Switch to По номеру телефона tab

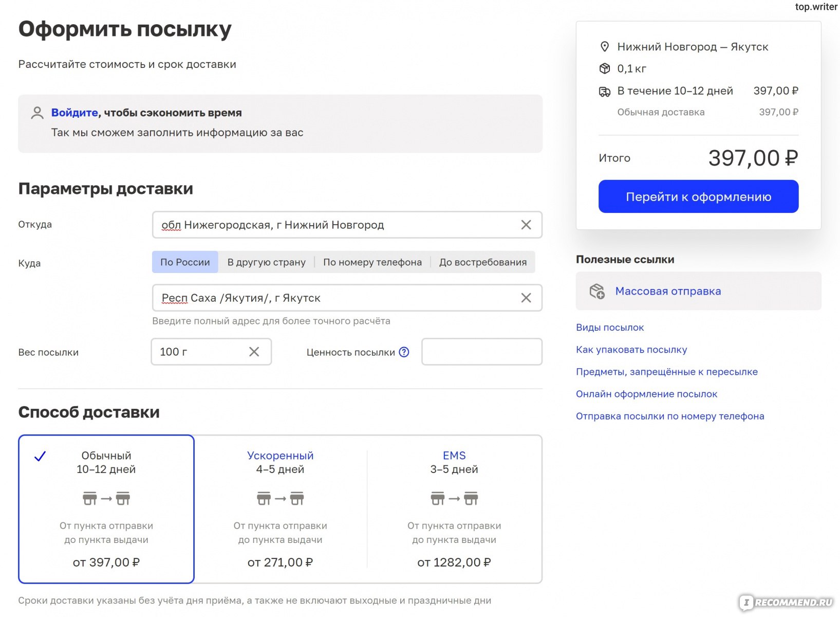[x=372, y=262]
